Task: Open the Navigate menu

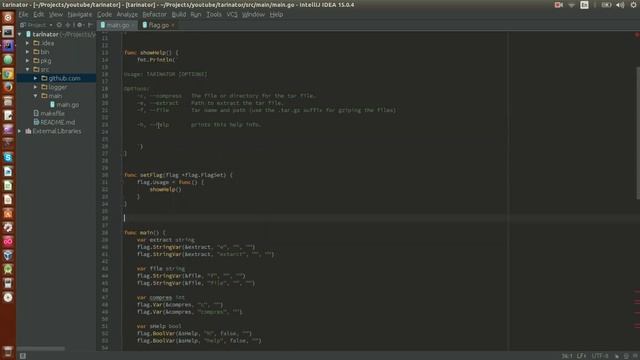Action: 80,14
